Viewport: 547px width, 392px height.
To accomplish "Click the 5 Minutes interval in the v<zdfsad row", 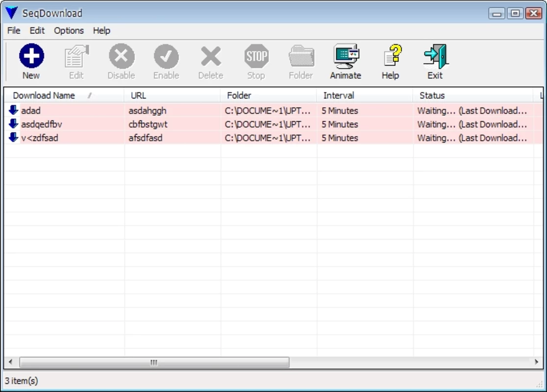I will (x=340, y=138).
